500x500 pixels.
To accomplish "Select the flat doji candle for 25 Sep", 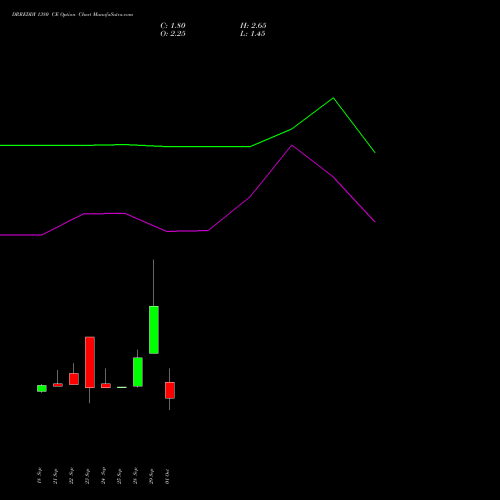I will (x=122, y=387).
